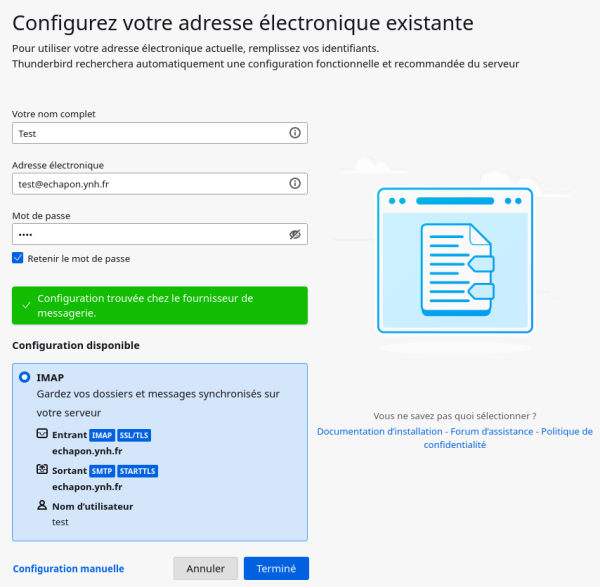Click info icon in email address field

(x=295, y=184)
